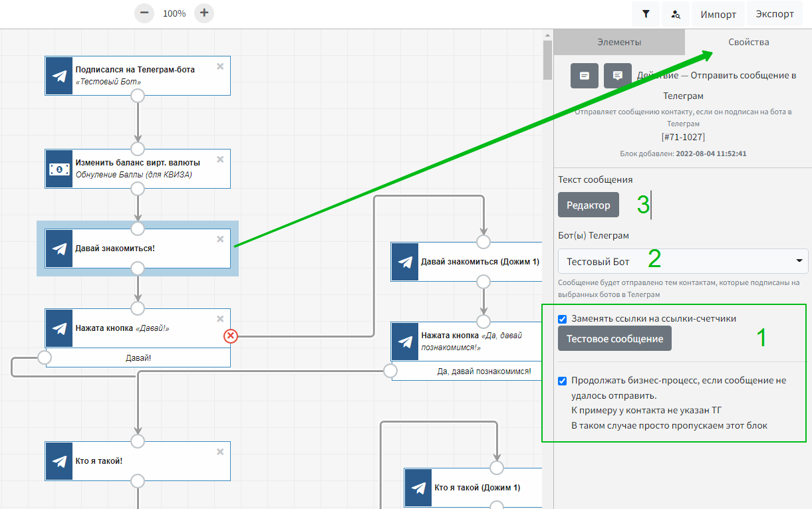
Task: Click Telegram icon of Кто я такой! block
Action: pos(59,461)
